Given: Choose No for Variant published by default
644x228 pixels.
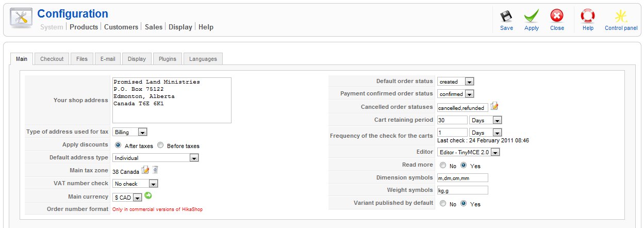Looking at the screenshot, I should tap(443, 204).
